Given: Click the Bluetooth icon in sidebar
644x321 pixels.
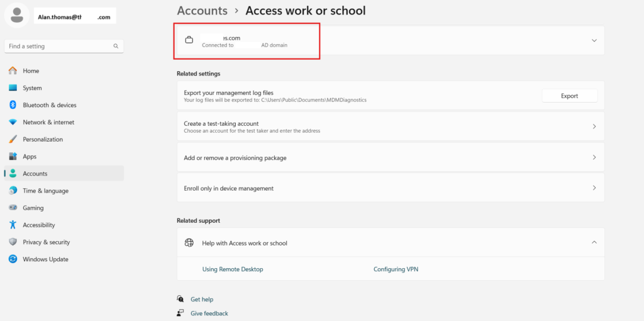Looking at the screenshot, I should point(13,105).
